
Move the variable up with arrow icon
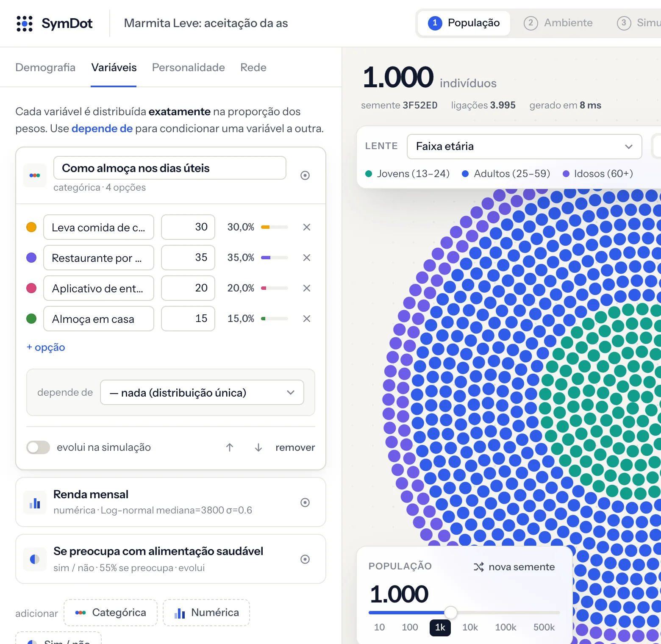pos(230,447)
